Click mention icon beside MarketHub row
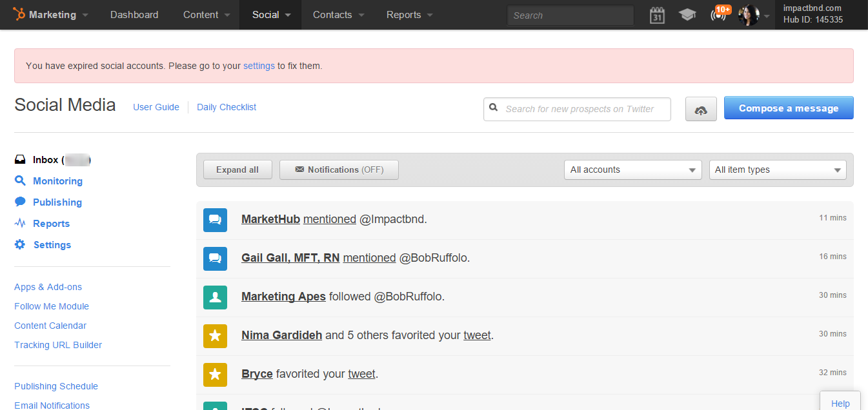868x410 pixels. pos(216,220)
